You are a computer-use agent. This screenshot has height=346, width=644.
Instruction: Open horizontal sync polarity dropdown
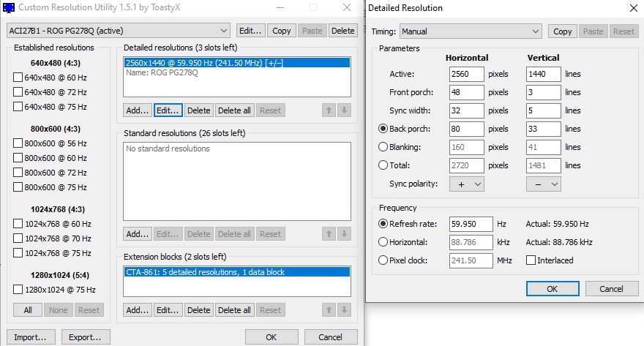tap(467, 184)
